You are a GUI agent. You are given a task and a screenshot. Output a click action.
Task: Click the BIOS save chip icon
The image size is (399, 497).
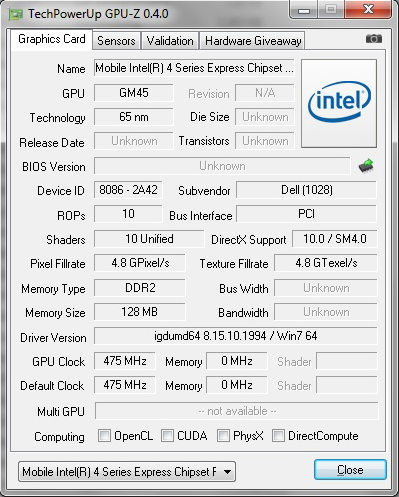(x=366, y=166)
